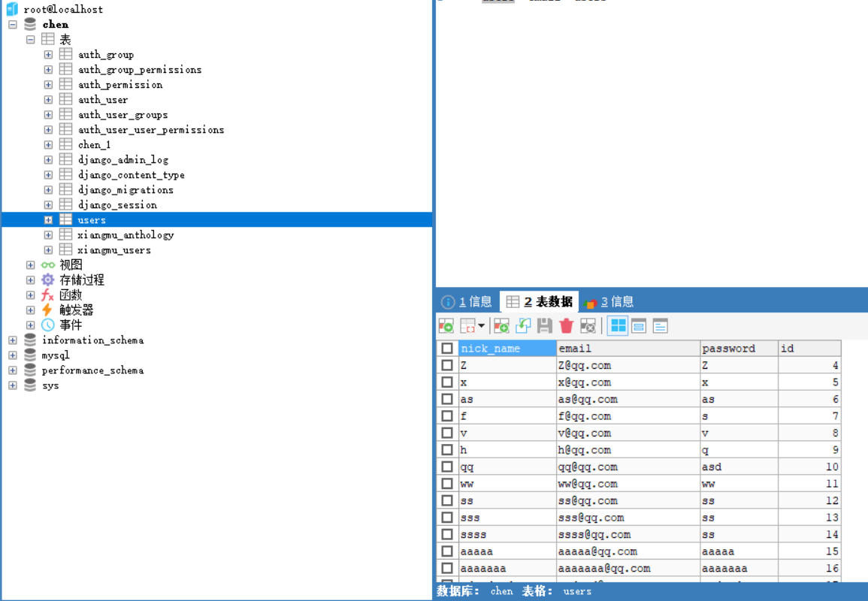Check the row with email as@qq.com
The width and height of the screenshot is (868, 601).
point(447,399)
